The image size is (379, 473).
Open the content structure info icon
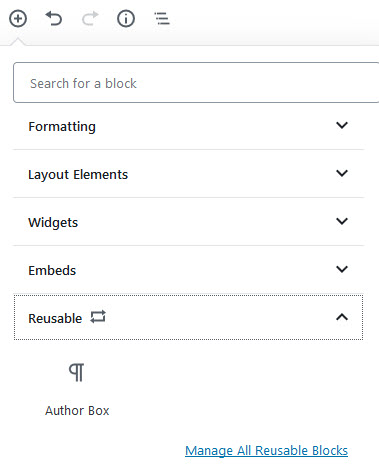click(126, 19)
